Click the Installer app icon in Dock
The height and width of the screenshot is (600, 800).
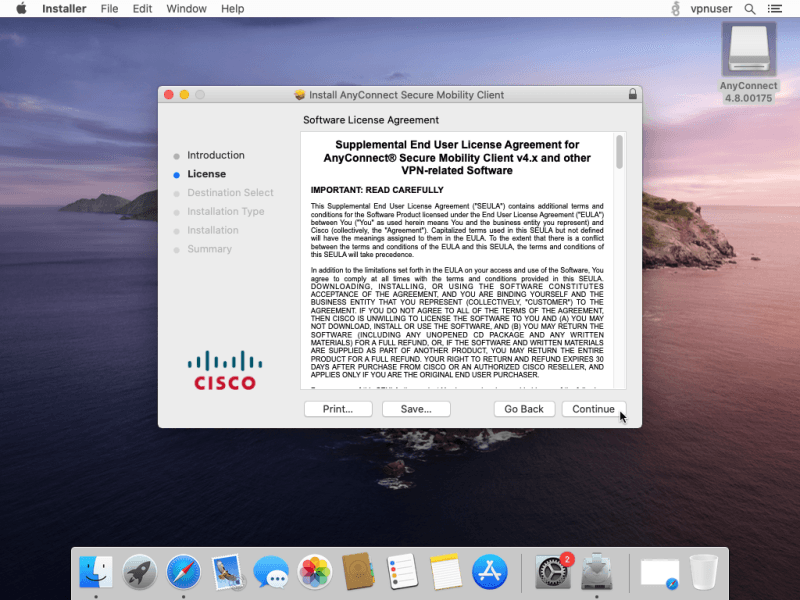[596, 573]
